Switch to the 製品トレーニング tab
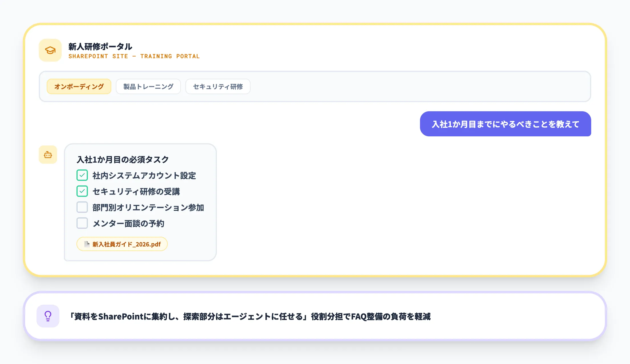This screenshot has height=364, width=630. tap(148, 86)
